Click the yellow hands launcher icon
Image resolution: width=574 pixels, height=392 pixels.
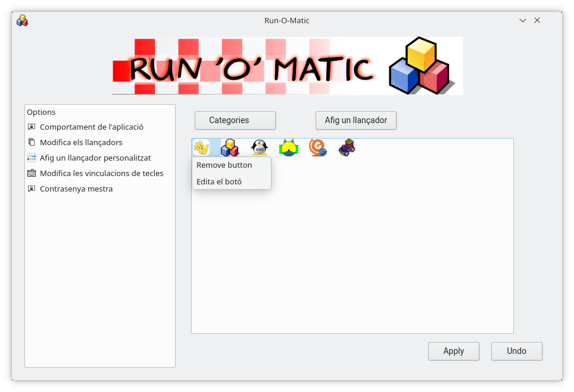click(201, 148)
